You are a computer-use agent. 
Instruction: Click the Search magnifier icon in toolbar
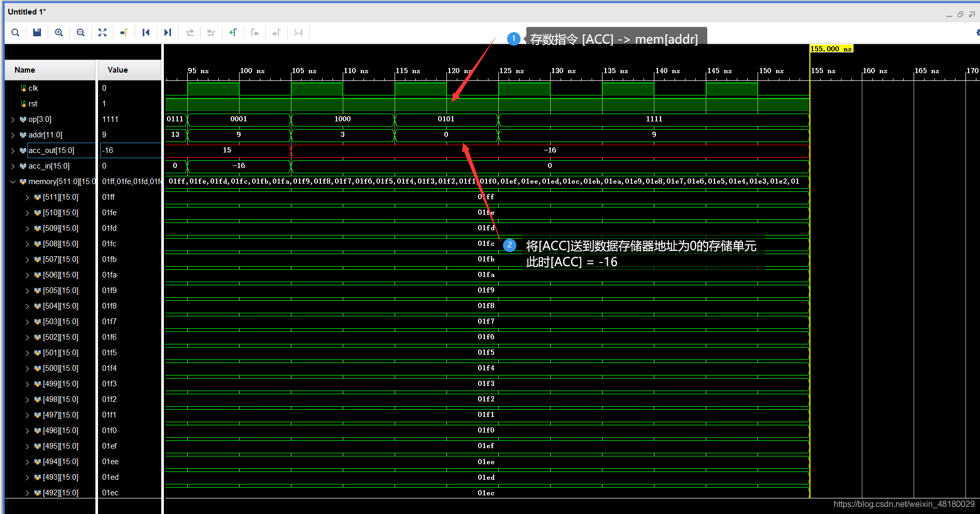coord(16,33)
